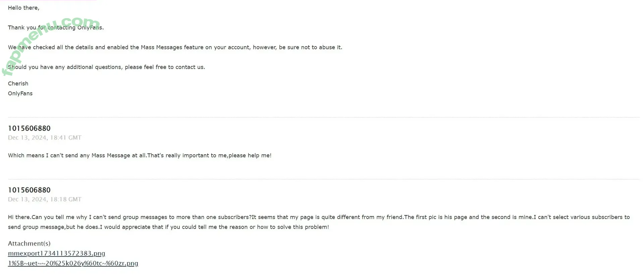Click the Dec 13, 2024, 18:18 GMT timestamp
This screenshot has width=644, height=278.
[45, 199]
